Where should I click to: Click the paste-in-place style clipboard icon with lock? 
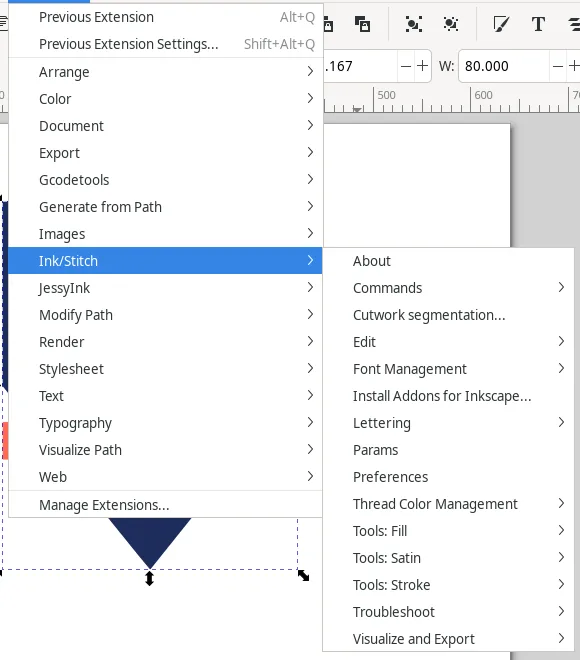(x=362, y=24)
